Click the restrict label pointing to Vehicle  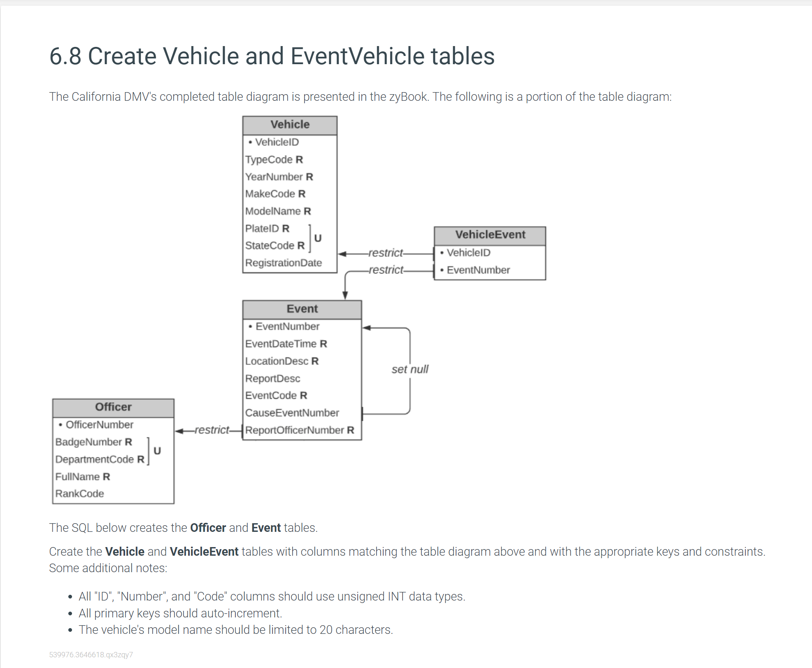tap(385, 253)
